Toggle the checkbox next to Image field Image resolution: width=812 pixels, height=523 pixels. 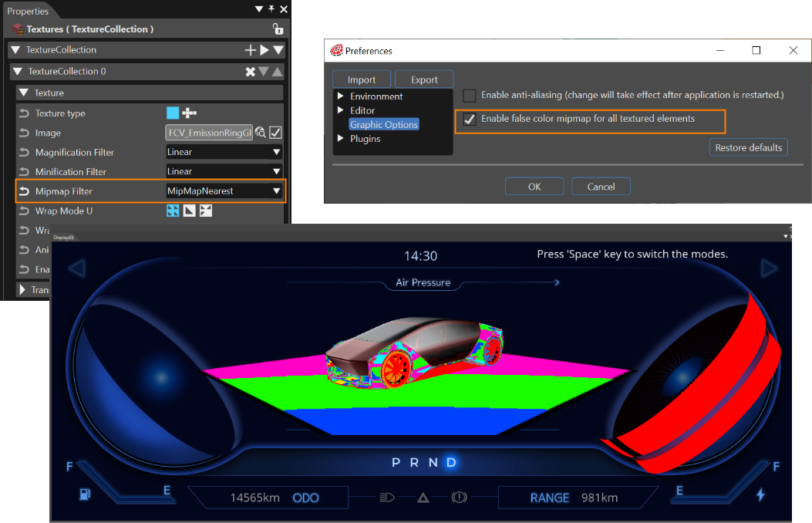click(276, 133)
